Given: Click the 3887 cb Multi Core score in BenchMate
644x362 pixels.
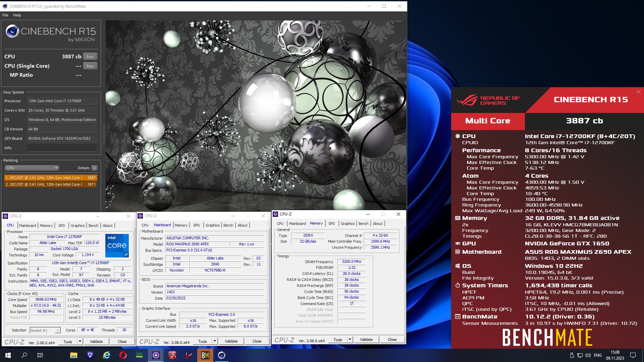Looking at the screenshot, I should 584,121.
